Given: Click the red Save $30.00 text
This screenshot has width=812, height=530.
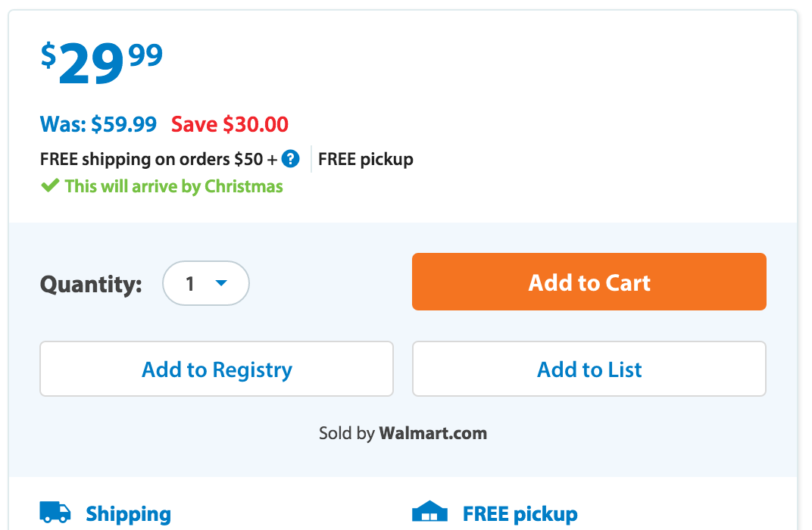Looking at the screenshot, I should coord(230,124).
